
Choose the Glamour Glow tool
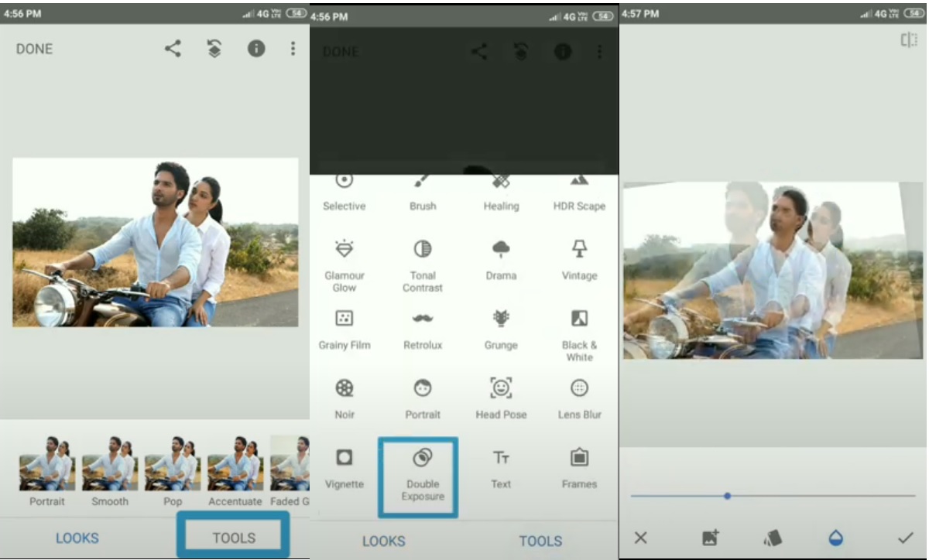(x=345, y=265)
